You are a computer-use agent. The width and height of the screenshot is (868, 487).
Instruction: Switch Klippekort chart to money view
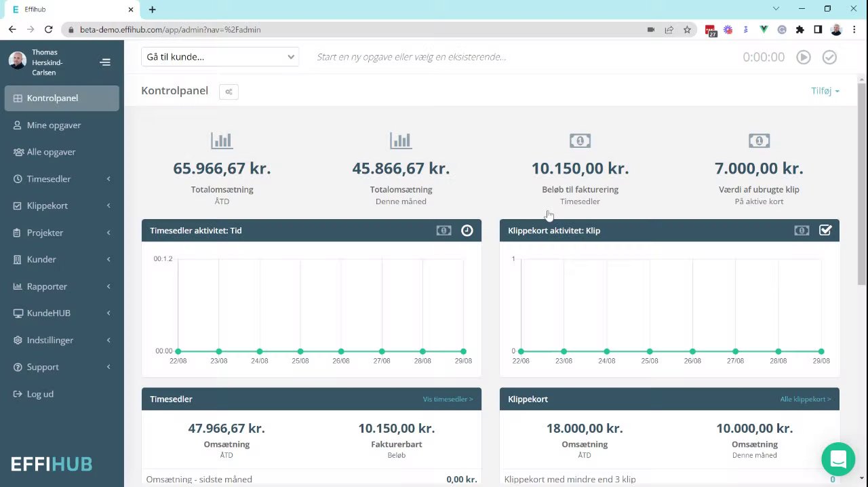tap(802, 231)
